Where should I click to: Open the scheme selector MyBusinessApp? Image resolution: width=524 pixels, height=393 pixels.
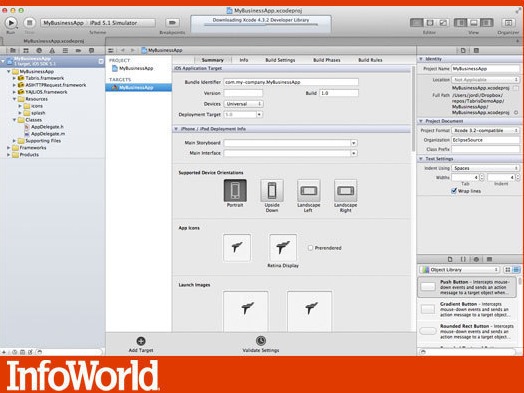64,23
